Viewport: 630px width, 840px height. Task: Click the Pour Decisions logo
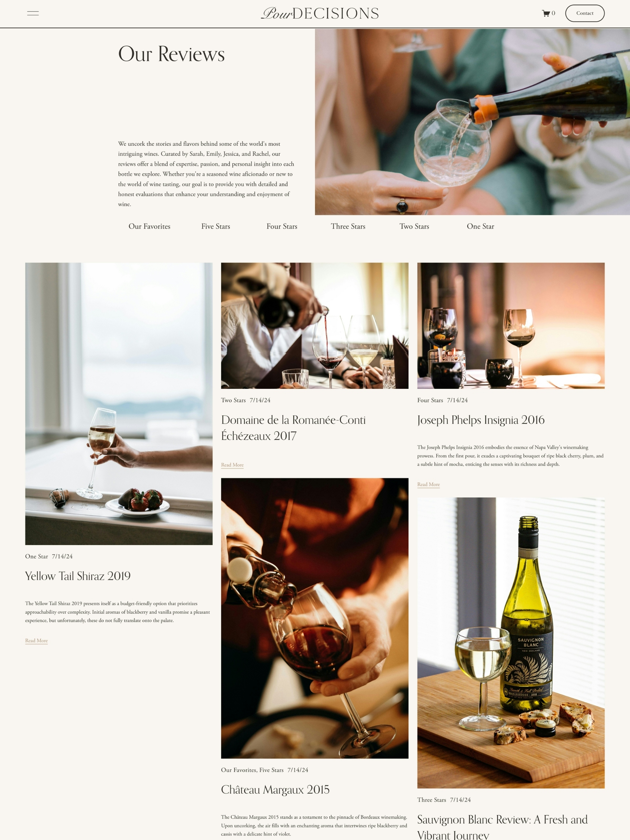pyautogui.click(x=320, y=13)
